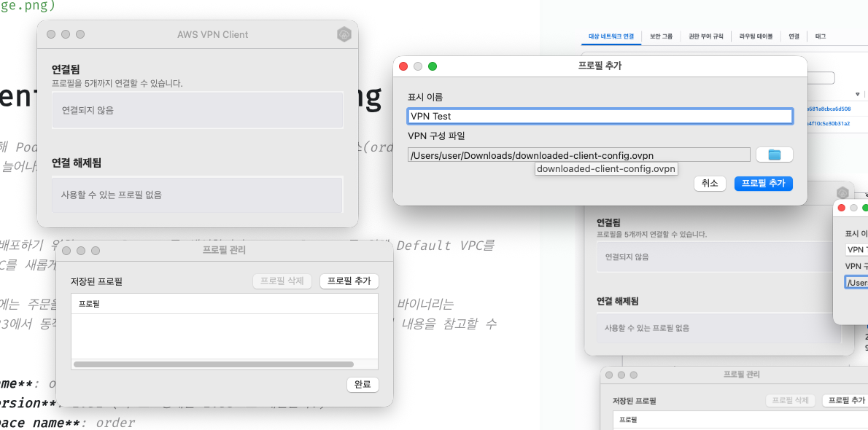Click the sort arrow icon in the AWS console table header
868x430 pixels.
click(858, 94)
